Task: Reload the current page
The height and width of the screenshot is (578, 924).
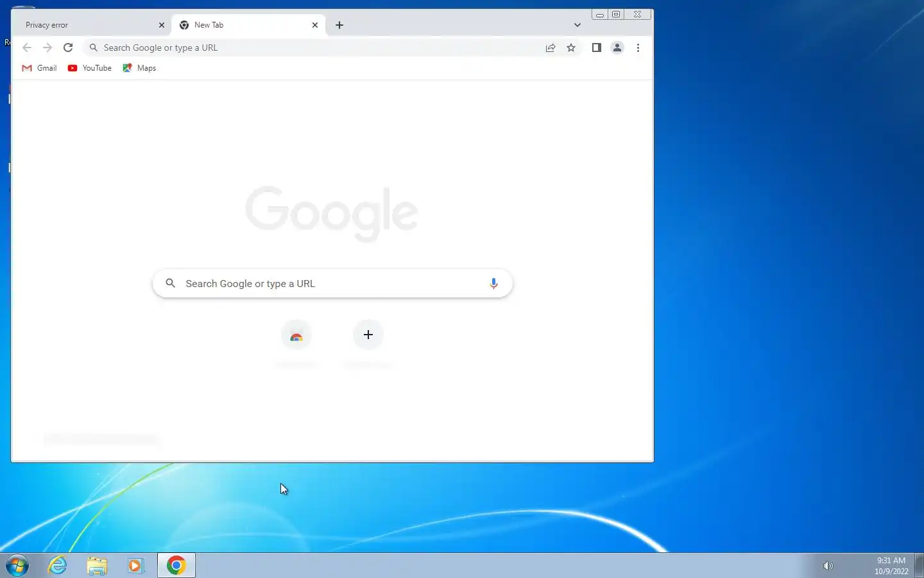Action: [x=68, y=48]
